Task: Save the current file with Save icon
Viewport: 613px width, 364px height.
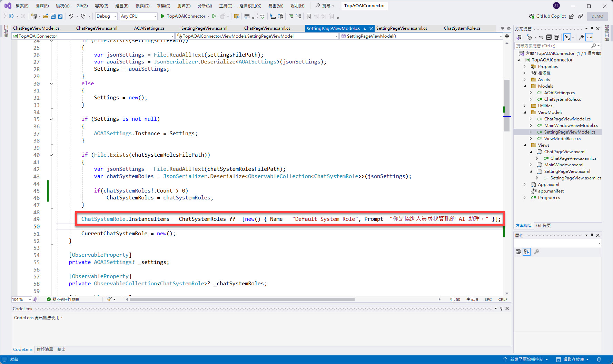Action: click(x=53, y=16)
